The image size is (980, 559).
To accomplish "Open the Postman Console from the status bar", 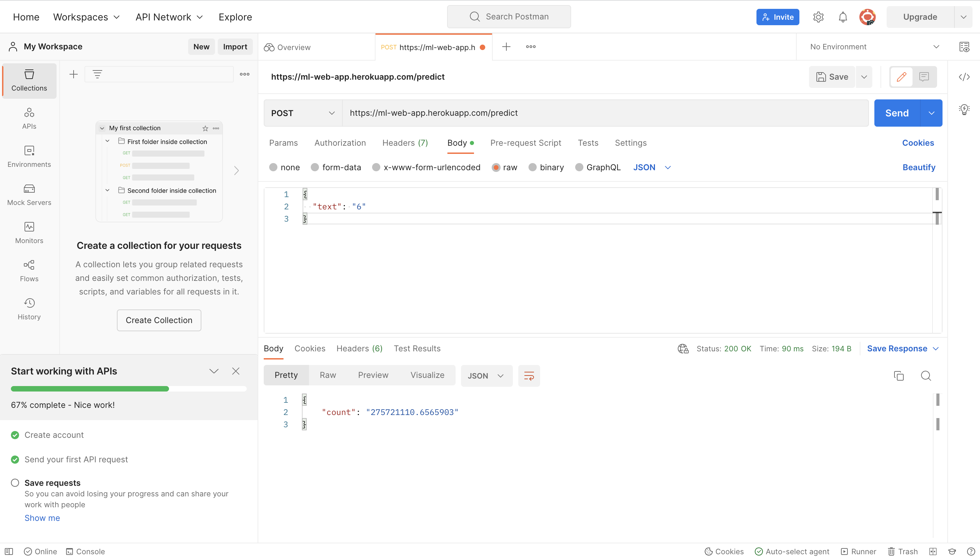I will [85, 551].
